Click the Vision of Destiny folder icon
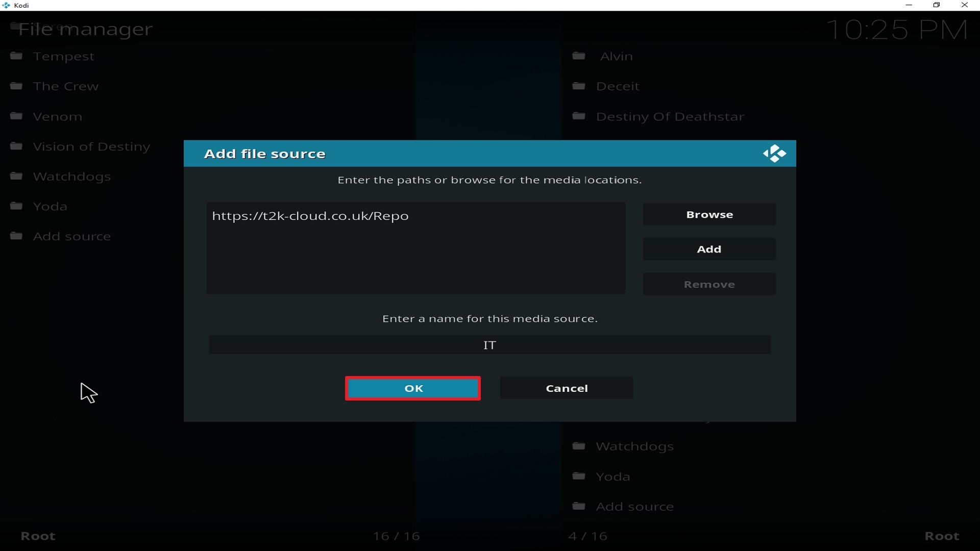The width and height of the screenshot is (980, 551). (17, 146)
